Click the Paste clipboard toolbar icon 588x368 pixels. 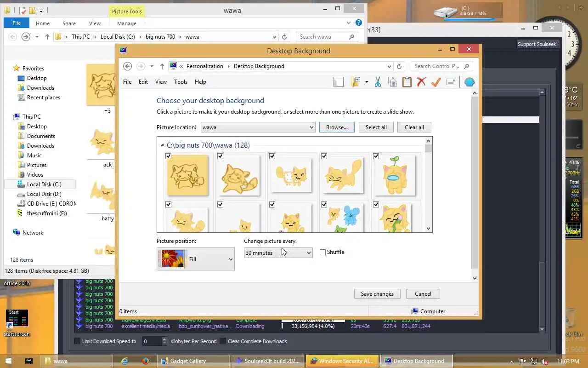pyautogui.click(x=407, y=82)
